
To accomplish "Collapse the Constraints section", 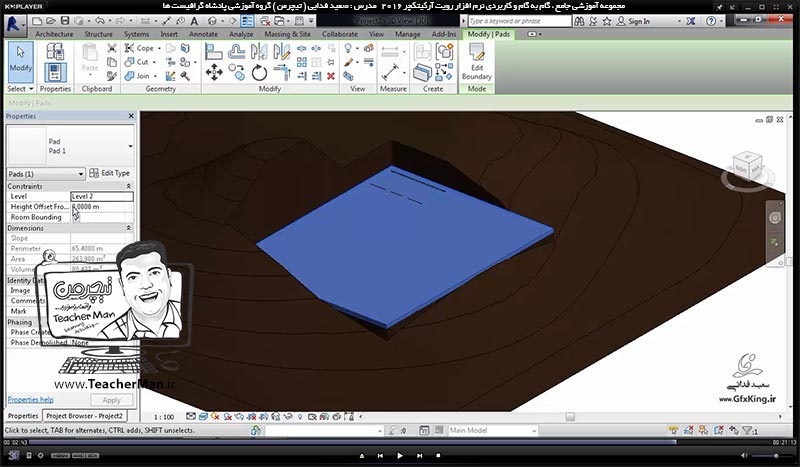I will click(128, 186).
